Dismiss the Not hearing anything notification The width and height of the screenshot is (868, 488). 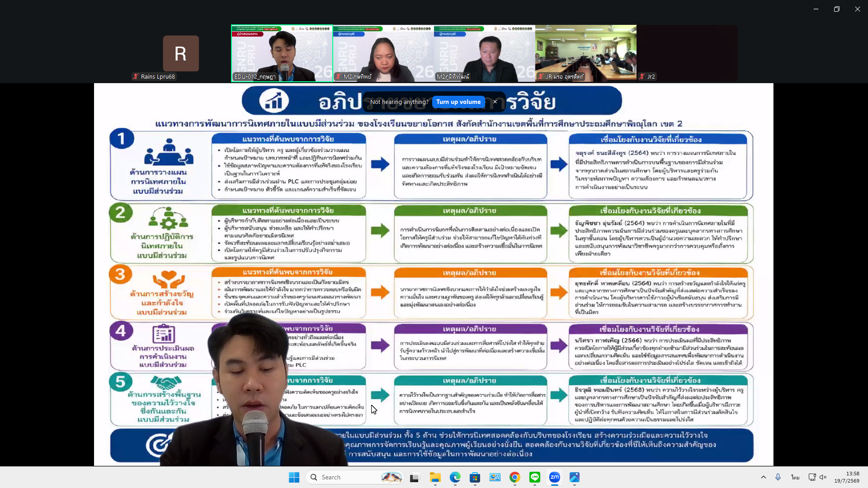(495, 102)
